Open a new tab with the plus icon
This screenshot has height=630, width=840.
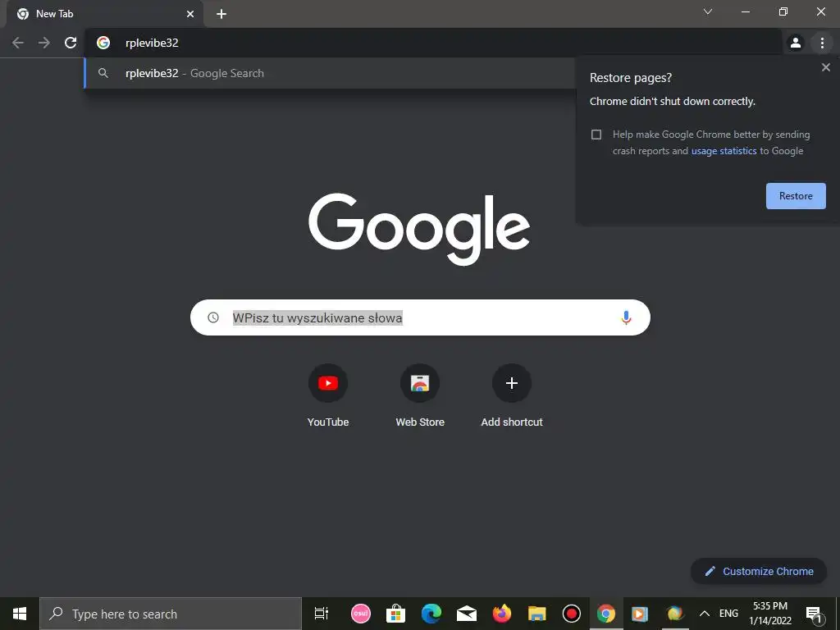coord(221,14)
